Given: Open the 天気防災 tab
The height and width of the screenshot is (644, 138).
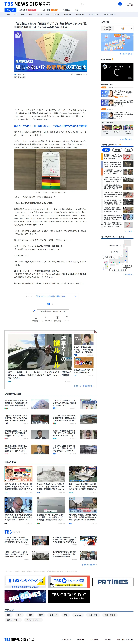Looking at the screenshot, I should click(x=66, y=10).
